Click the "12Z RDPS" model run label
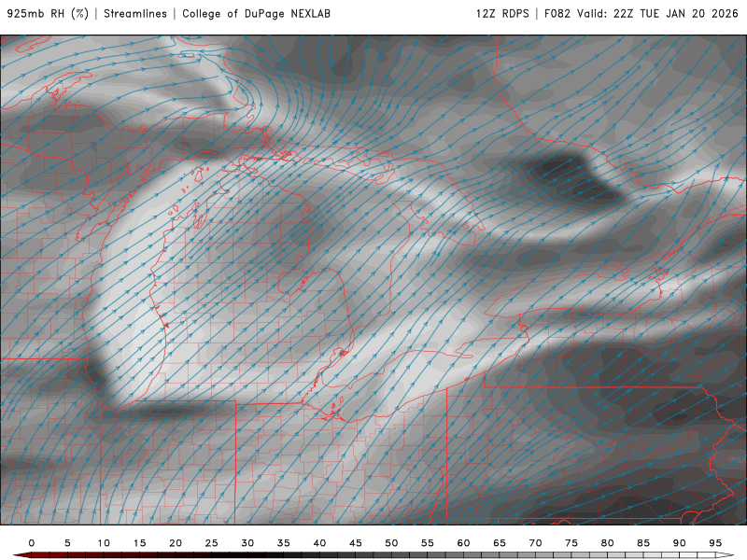747x560 pixels. point(502,14)
